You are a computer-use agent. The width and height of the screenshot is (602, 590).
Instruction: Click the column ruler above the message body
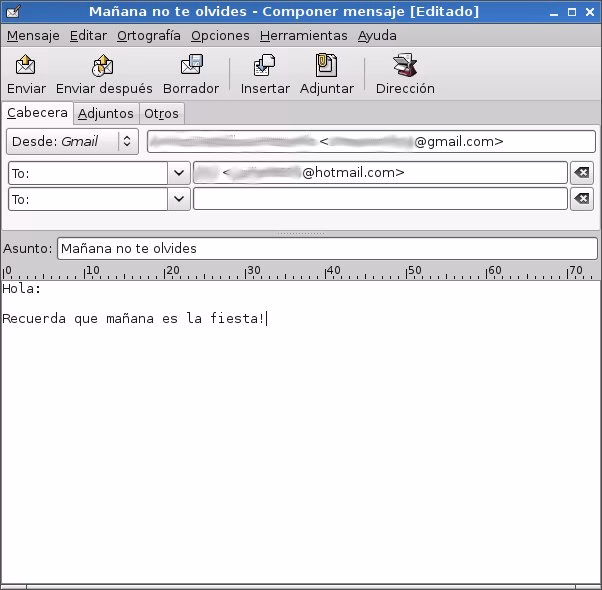point(301,271)
